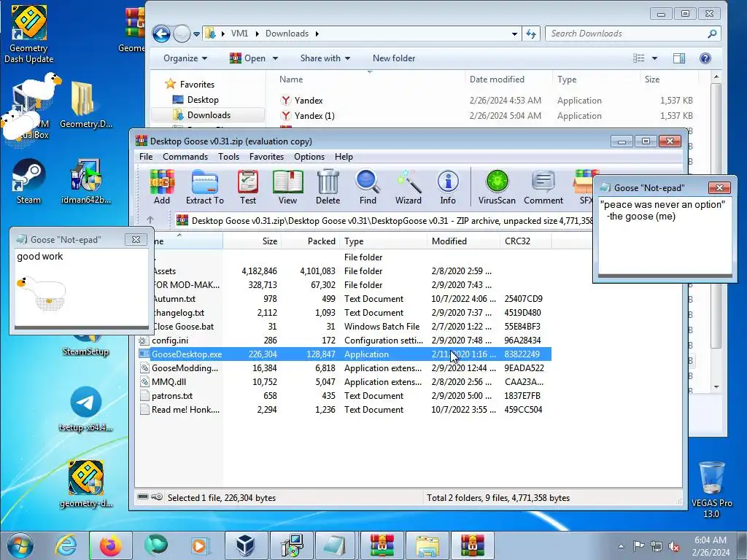The image size is (747, 560).
Task: Click the volume speaker tray icon
Action: [674, 546]
